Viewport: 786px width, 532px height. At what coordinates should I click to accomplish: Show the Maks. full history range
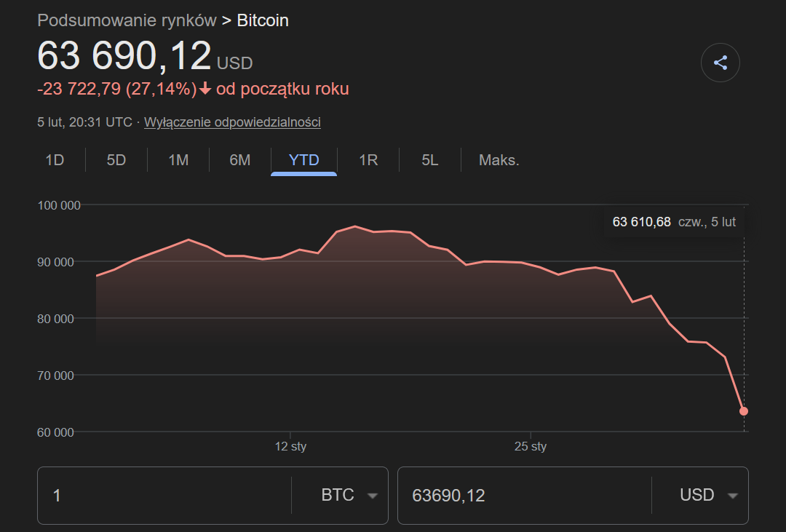[x=499, y=160]
